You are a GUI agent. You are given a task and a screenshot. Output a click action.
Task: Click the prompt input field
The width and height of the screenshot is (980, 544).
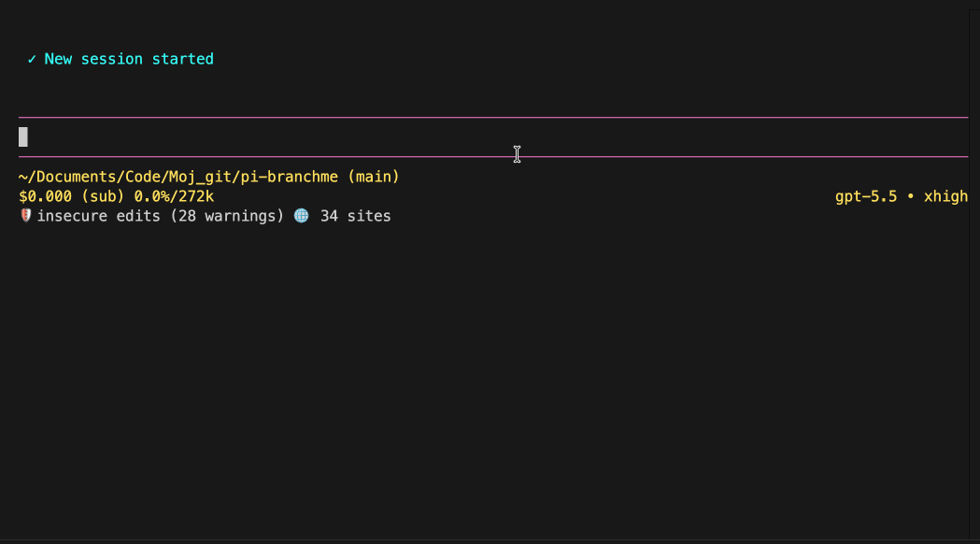pos(493,137)
